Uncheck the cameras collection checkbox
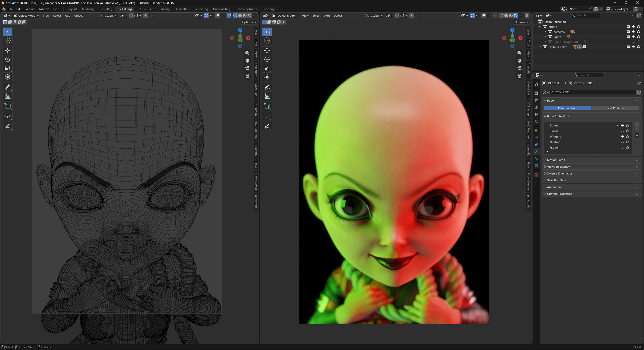The image size is (644, 350). tap(628, 32)
